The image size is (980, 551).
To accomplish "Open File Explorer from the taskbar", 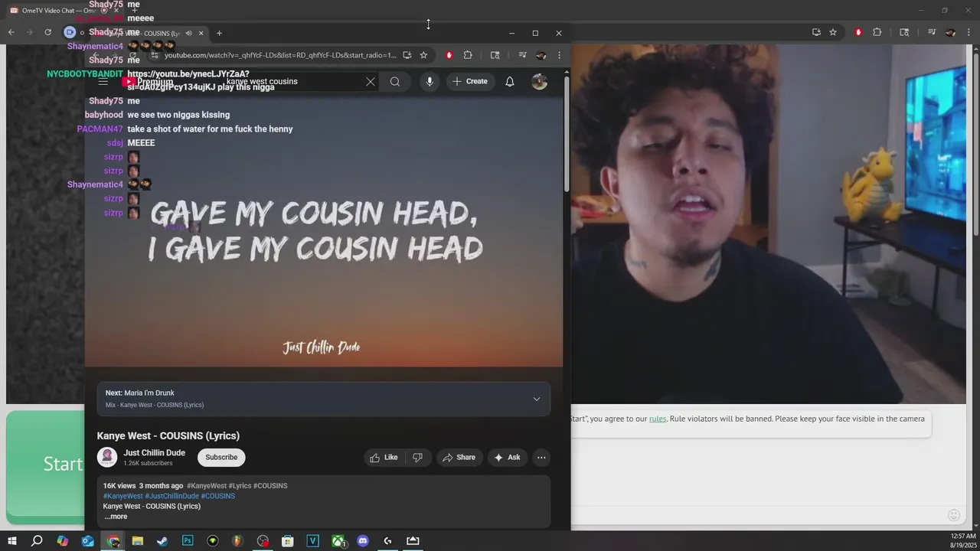I will click(x=138, y=541).
